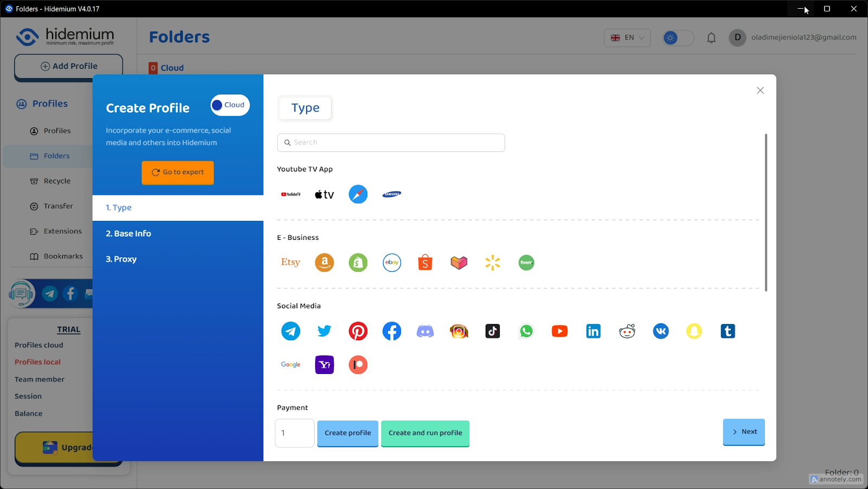The height and width of the screenshot is (489, 868).
Task: Pick the Safari compass icon
Action: coord(358,194)
